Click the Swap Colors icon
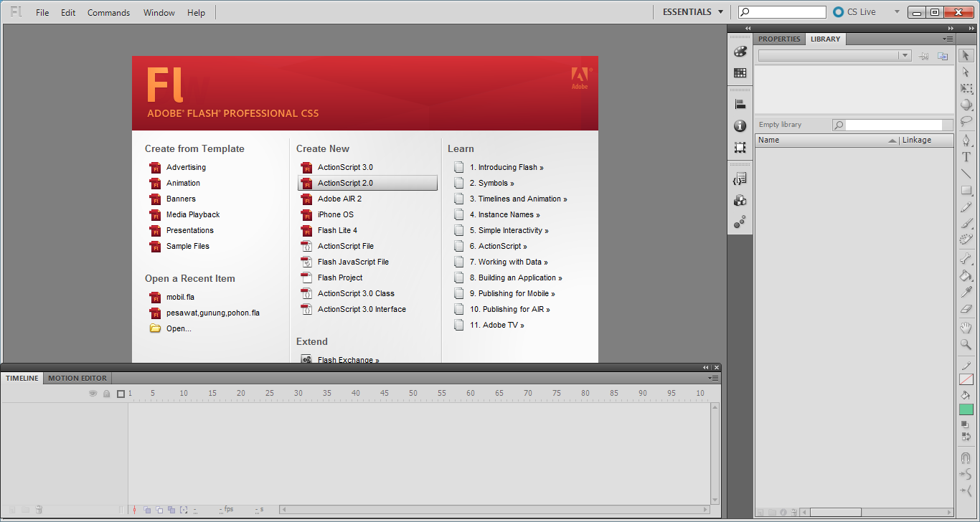Viewport: 980px width, 522px height. [x=965, y=436]
